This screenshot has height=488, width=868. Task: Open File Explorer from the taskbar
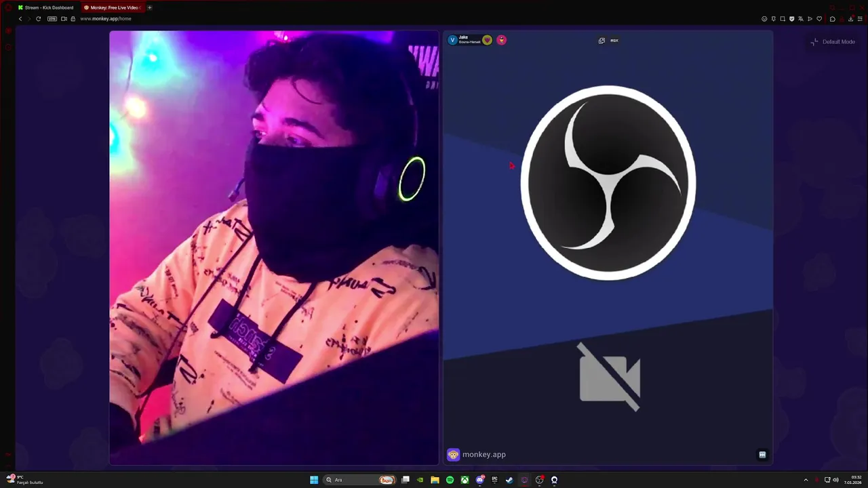pos(435,480)
